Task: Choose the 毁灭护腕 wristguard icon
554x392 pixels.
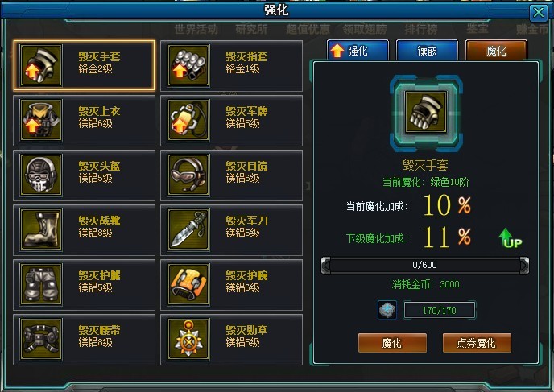Action: point(188,284)
